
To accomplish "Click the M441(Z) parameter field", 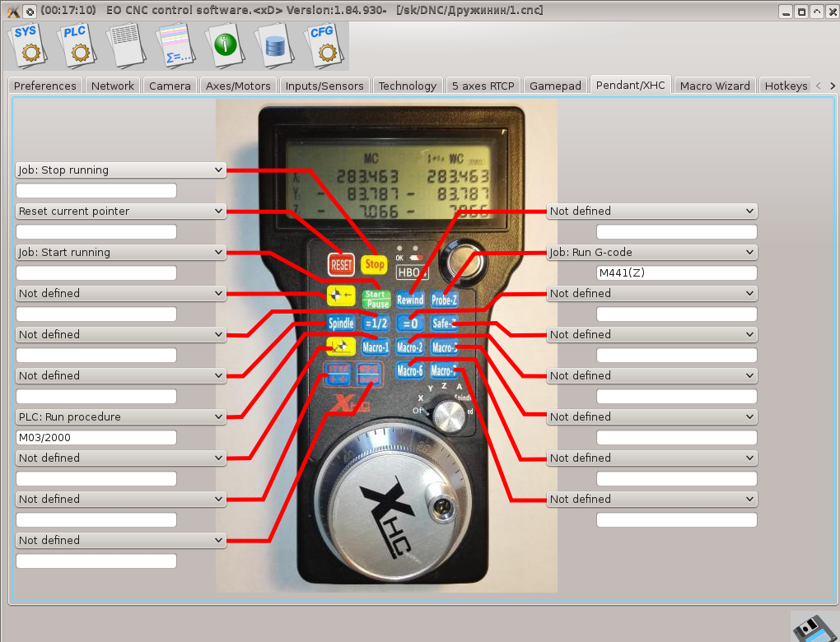I will click(x=677, y=272).
